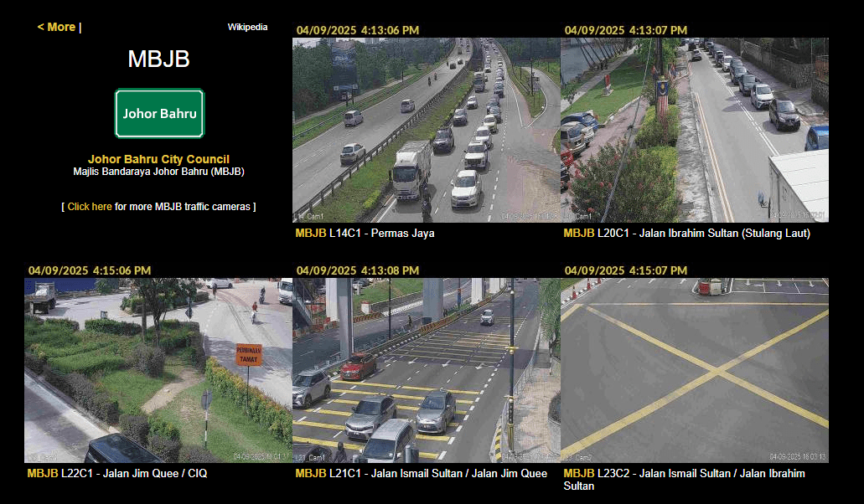Viewport: 864px width, 504px height.
Task: Click the Majlis Bandaraya Johor Bahru subtitle
Action: (158, 172)
